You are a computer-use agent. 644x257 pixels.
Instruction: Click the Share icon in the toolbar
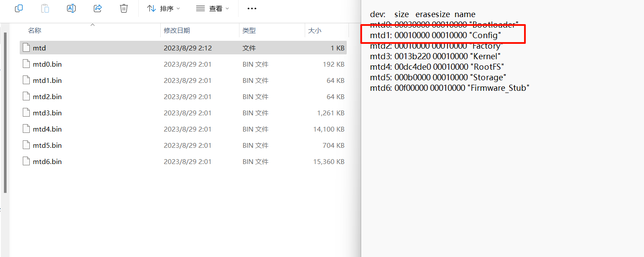coord(98,8)
